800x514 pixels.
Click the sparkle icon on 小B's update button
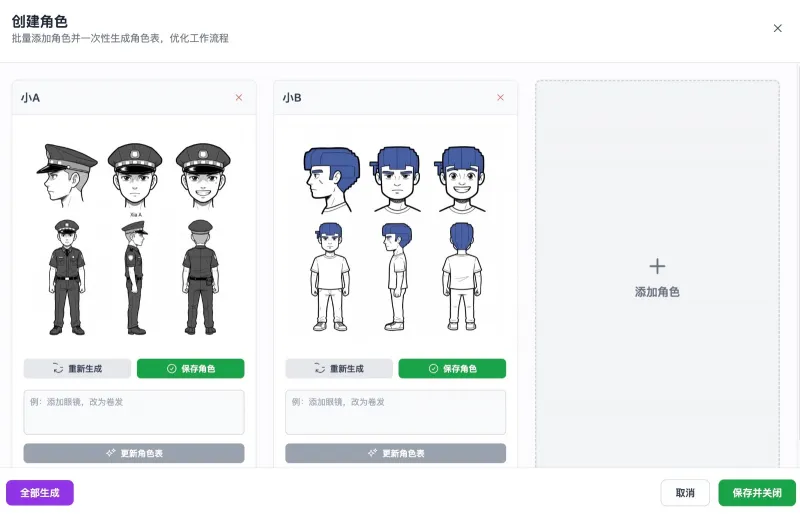(x=372, y=453)
